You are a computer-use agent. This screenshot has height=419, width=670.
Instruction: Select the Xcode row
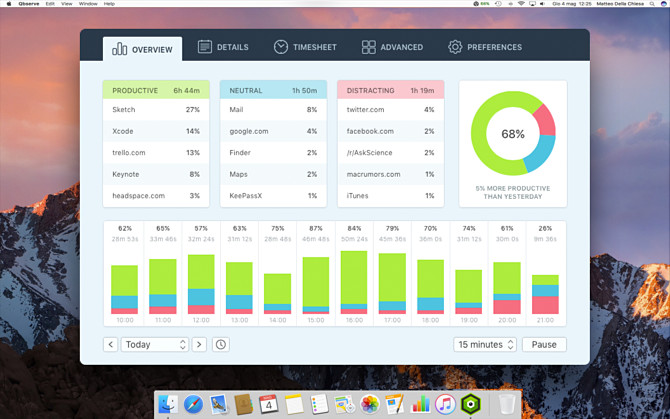click(156, 131)
